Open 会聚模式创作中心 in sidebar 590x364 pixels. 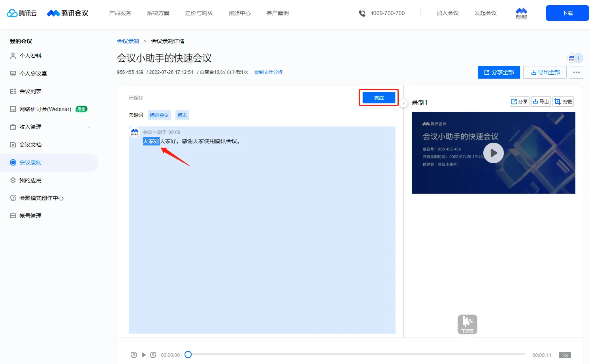point(41,198)
